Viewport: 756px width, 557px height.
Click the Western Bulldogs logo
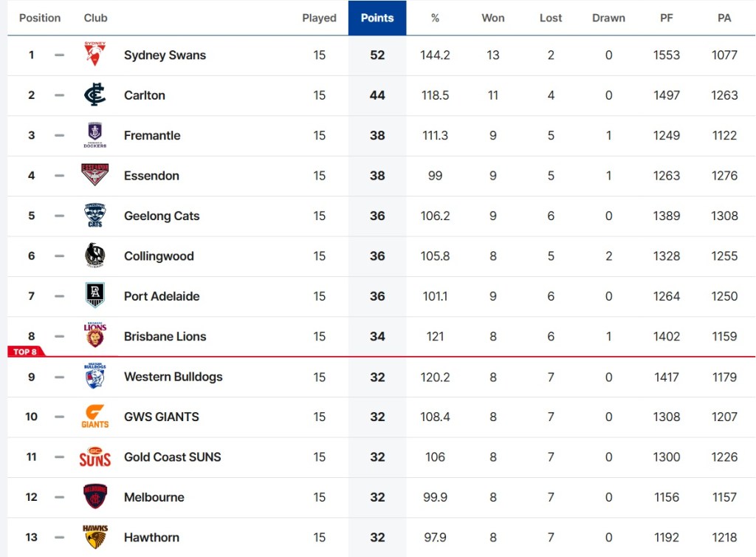tap(94, 377)
